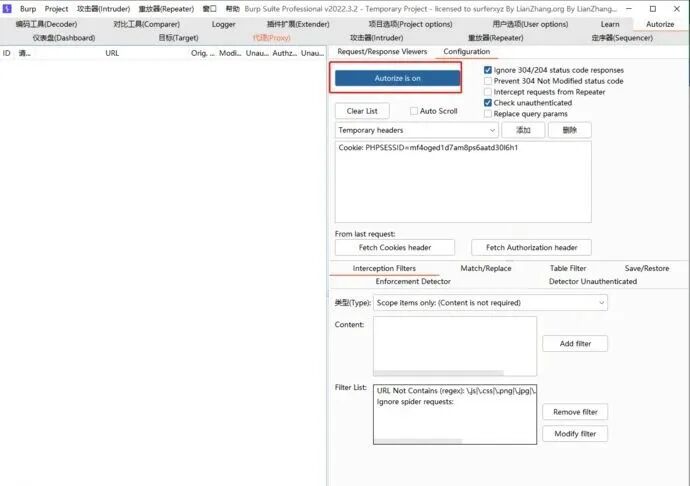Uncheck Ignore 304/204 status code responses
The width and height of the screenshot is (690, 486).
488,70
